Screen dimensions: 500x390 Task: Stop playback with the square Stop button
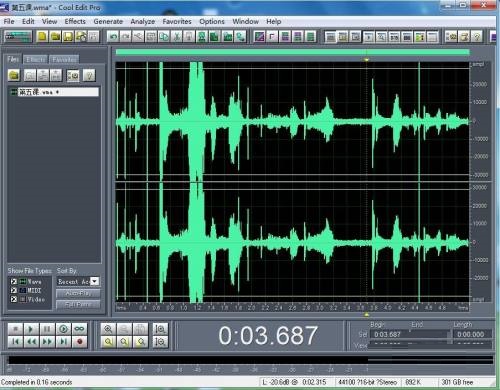15,329
